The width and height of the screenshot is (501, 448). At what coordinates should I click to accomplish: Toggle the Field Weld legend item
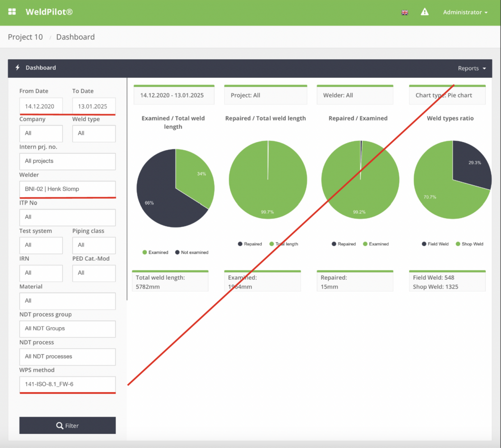(x=435, y=244)
